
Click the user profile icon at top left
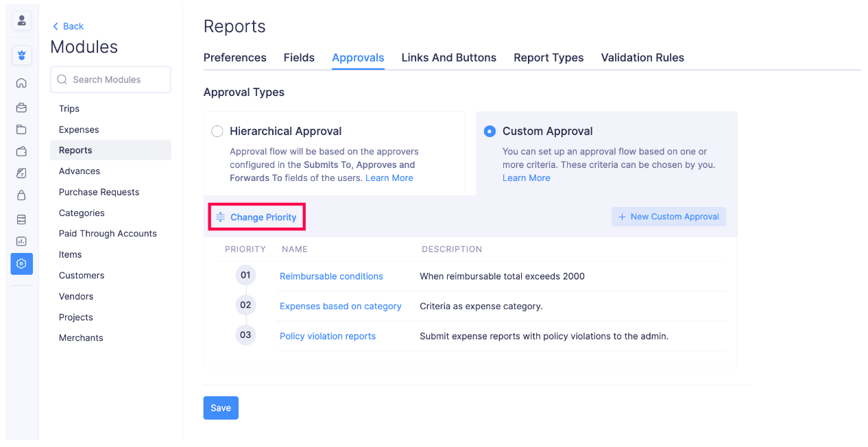click(x=21, y=21)
